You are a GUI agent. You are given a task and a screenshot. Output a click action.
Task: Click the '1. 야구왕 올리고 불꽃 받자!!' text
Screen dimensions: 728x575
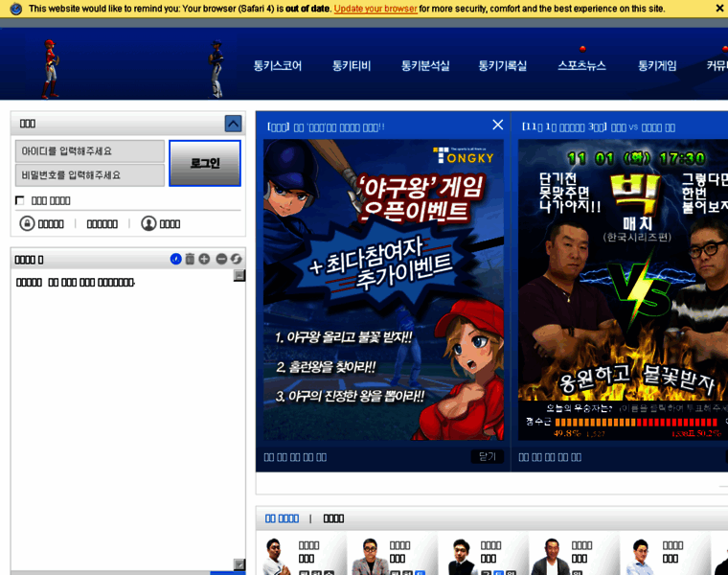click(343, 337)
